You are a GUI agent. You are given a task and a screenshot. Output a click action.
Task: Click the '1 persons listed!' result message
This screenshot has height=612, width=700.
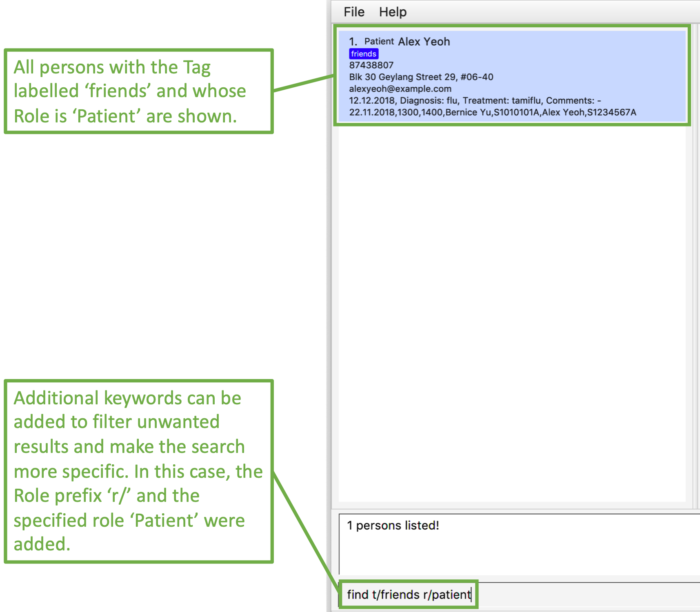pos(393,526)
